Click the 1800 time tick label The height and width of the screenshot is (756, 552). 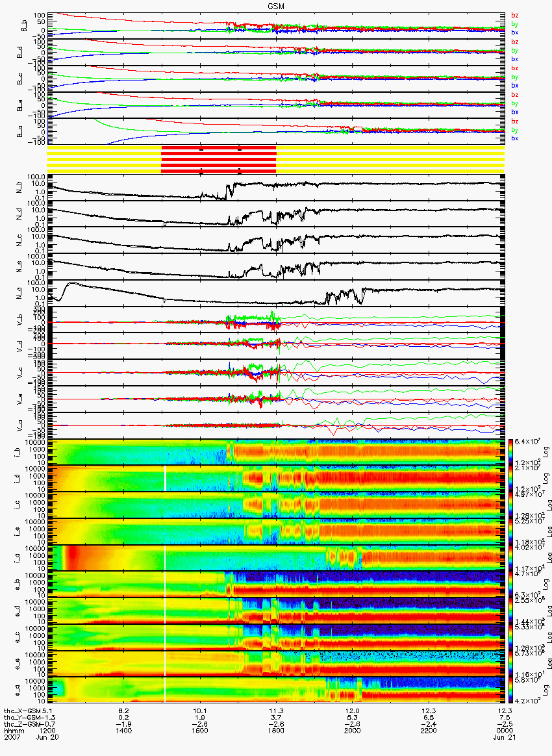pyautogui.click(x=276, y=730)
